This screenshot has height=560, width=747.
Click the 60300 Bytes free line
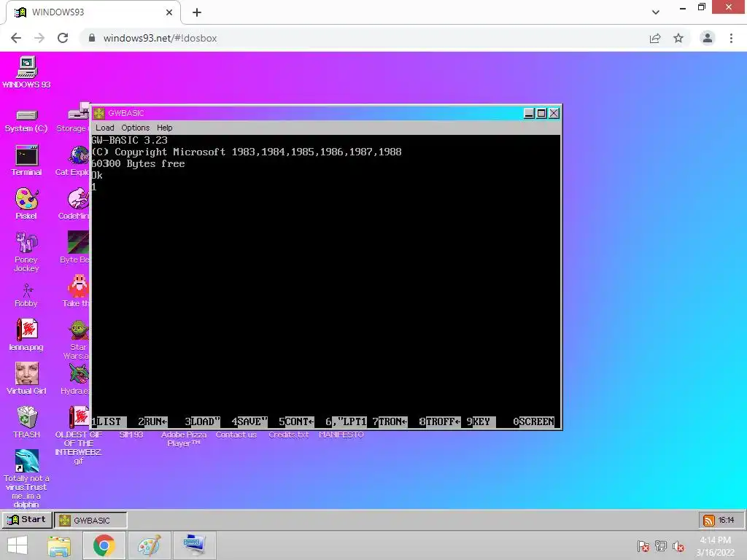click(138, 164)
